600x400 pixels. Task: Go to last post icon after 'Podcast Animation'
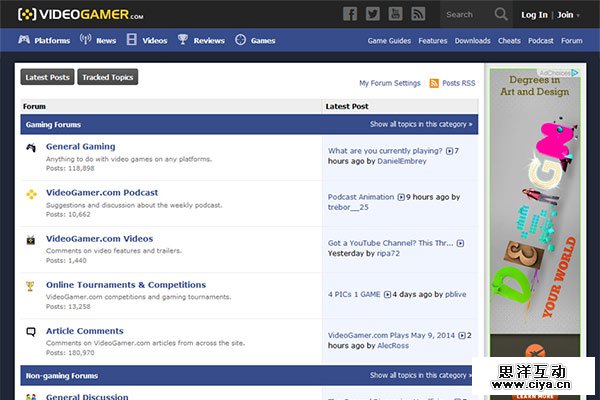[401, 197]
